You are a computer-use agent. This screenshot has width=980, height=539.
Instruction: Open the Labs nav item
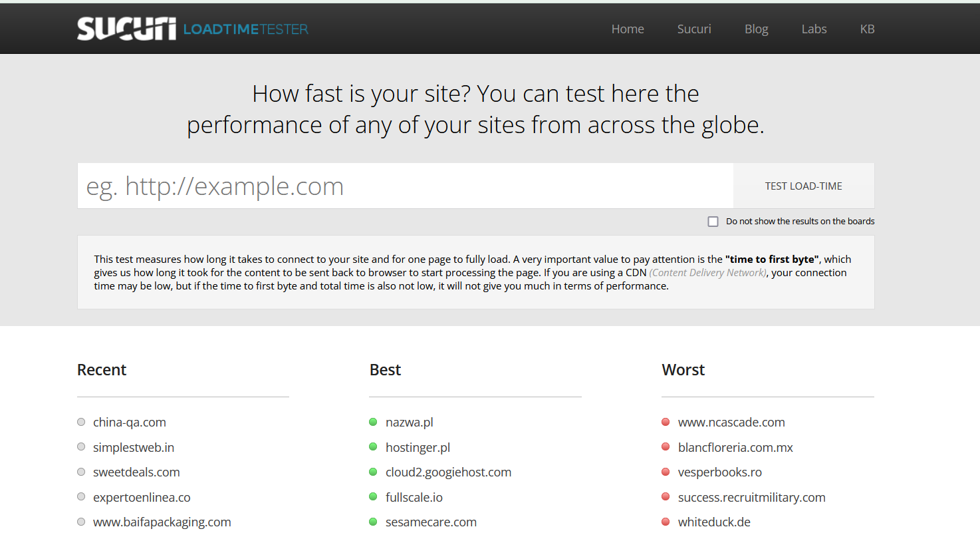tap(814, 29)
